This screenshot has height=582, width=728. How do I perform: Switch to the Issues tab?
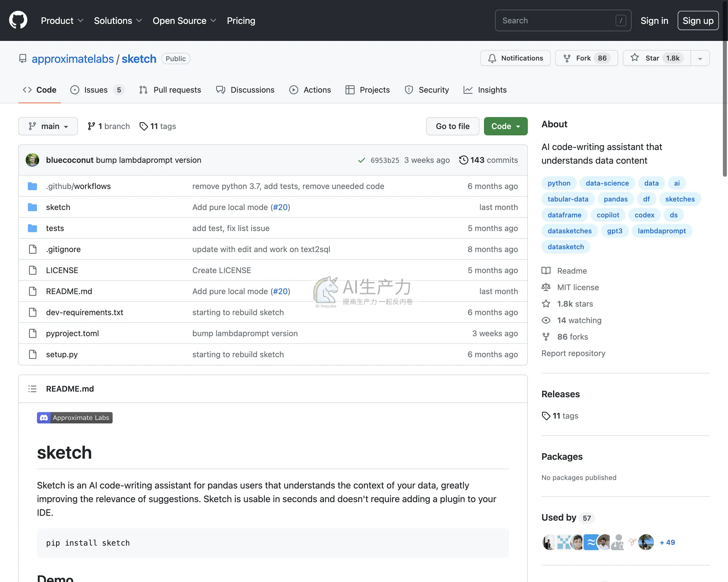(97, 90)
